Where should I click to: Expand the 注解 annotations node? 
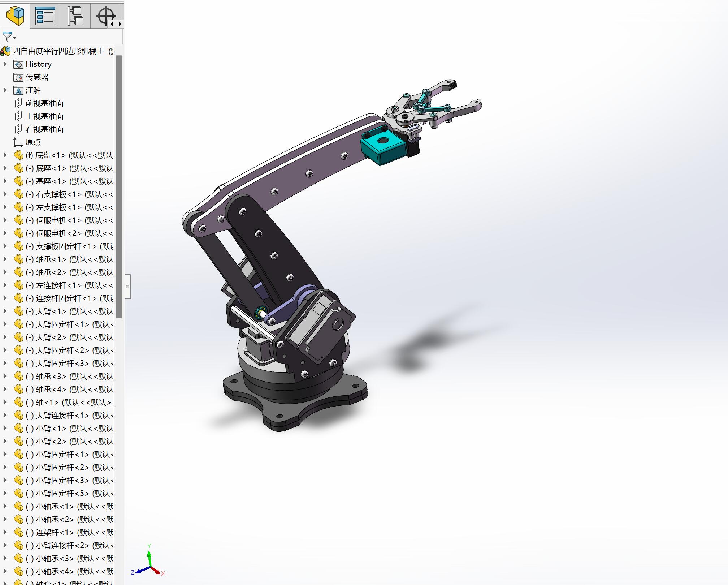[x=5, y=90]
